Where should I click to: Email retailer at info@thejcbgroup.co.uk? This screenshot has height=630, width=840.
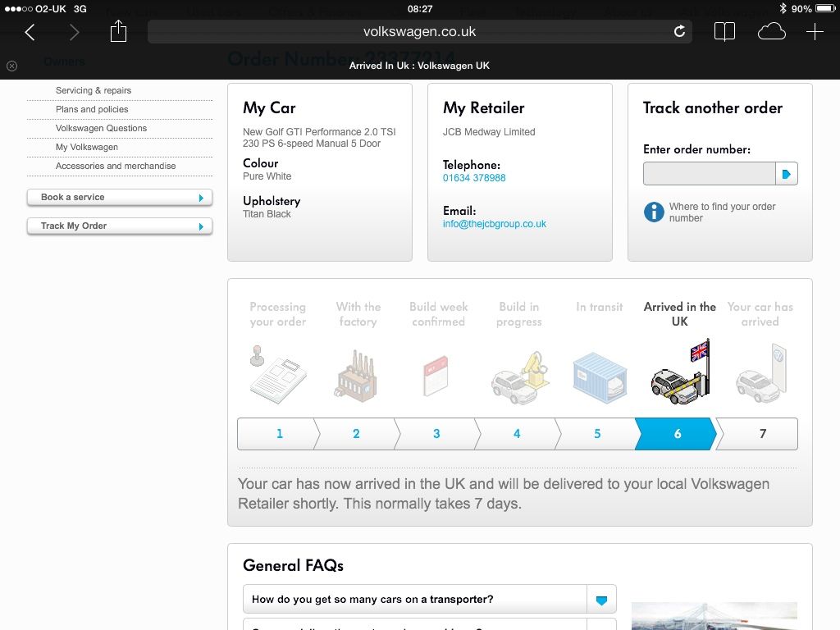(495, 224)
